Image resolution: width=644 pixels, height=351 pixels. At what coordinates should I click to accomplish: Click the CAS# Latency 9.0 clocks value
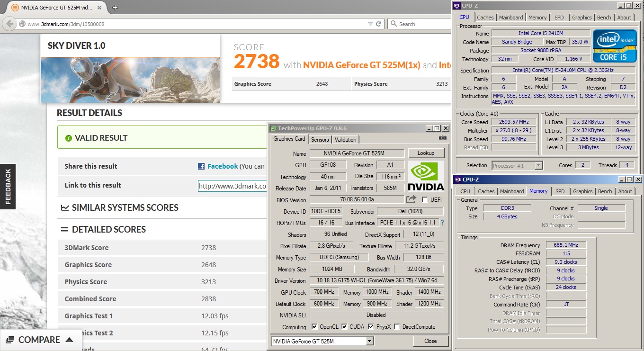(x=566, y=262)
